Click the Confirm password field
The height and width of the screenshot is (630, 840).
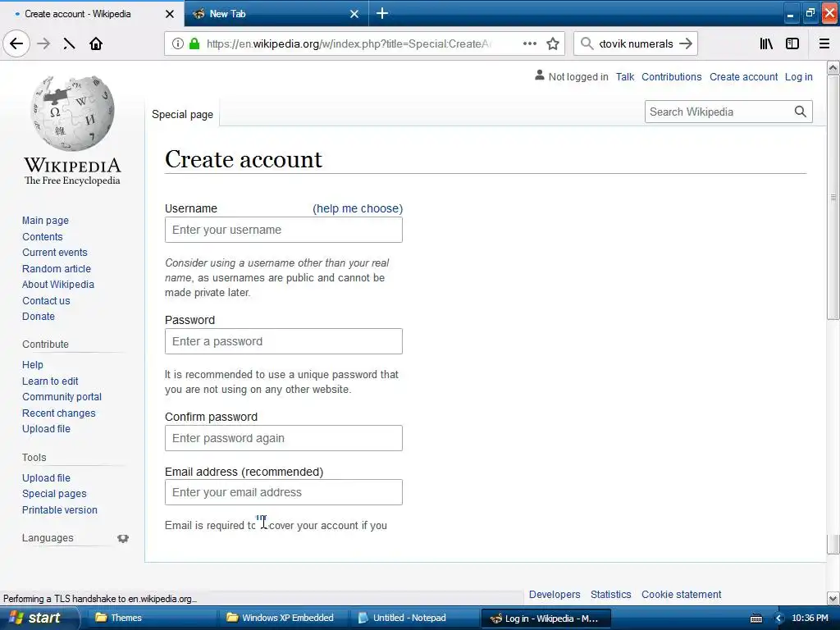point(283,438)
